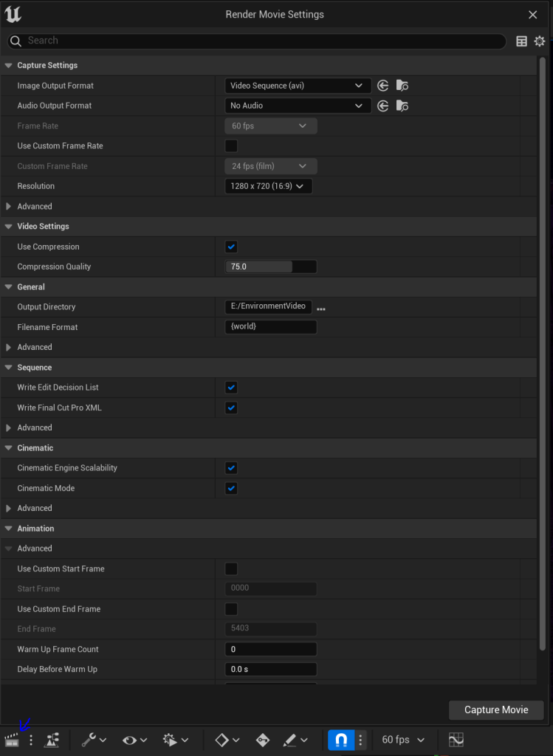This screenshot has width=553, height=756.
Task: Open the eye view options icon
Action: coord(134,740)
